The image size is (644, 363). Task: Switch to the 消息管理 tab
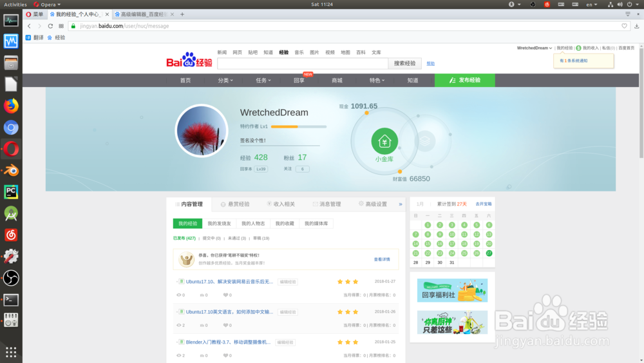click(x=327, y=204)
